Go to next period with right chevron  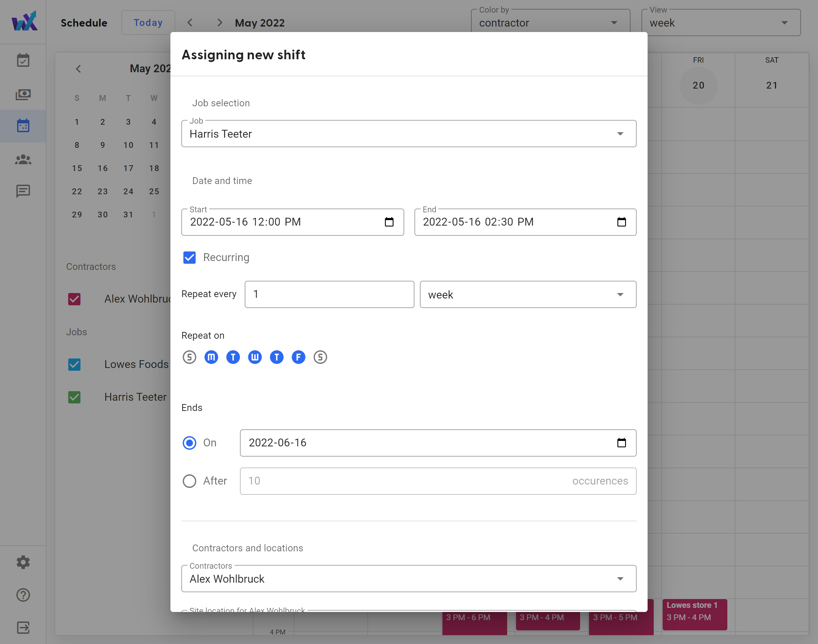pyautogui.click(x=219, y=22)
